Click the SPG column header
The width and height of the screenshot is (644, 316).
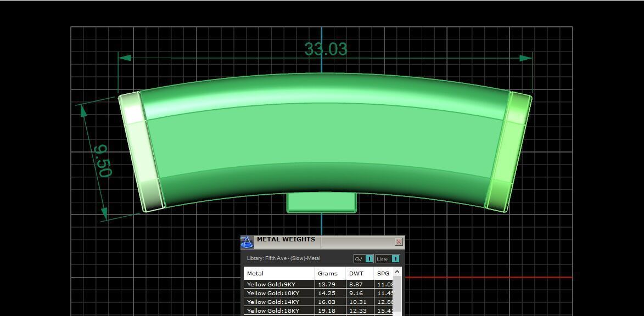click(383, 273)
